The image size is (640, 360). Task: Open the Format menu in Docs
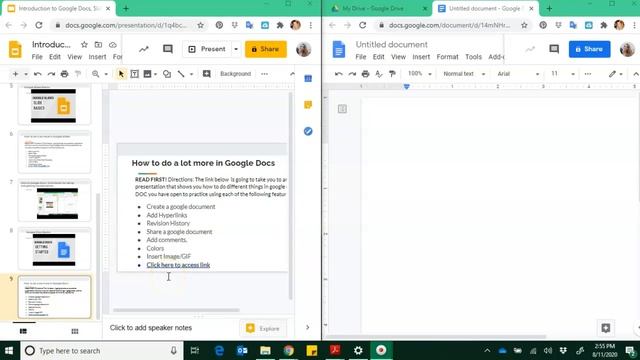coord(447,57)
